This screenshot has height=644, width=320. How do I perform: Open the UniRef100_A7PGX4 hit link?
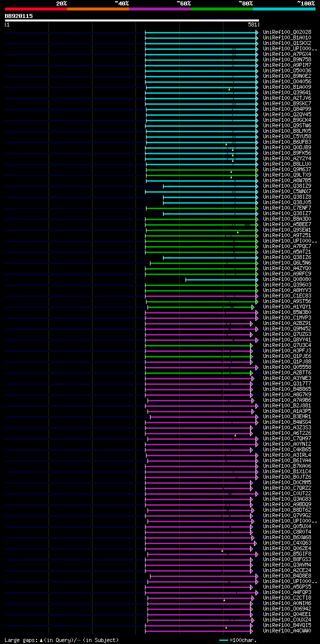(x=287, y=54)
